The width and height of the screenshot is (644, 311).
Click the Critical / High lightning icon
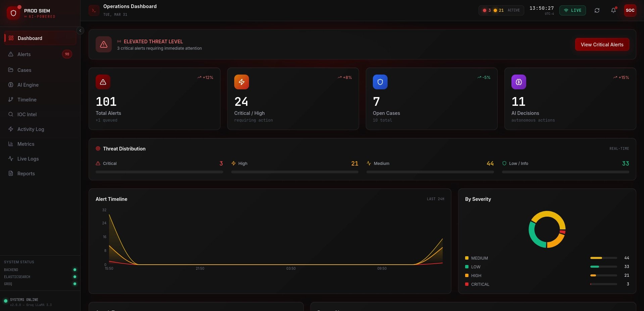pos(242,82)
